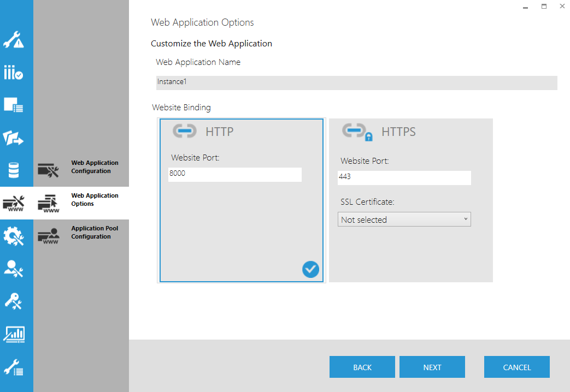Open the SSL Certificate dropdown
Screen dimensions: 570x392
click(404, 219)
